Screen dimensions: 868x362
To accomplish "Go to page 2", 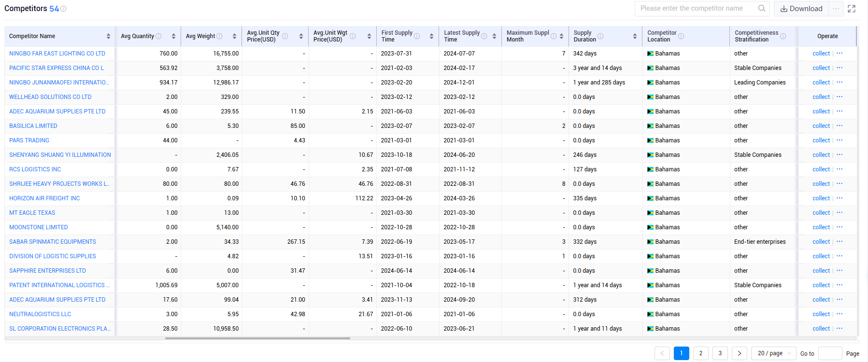I will pyautogui.click(x=701, y=353).
